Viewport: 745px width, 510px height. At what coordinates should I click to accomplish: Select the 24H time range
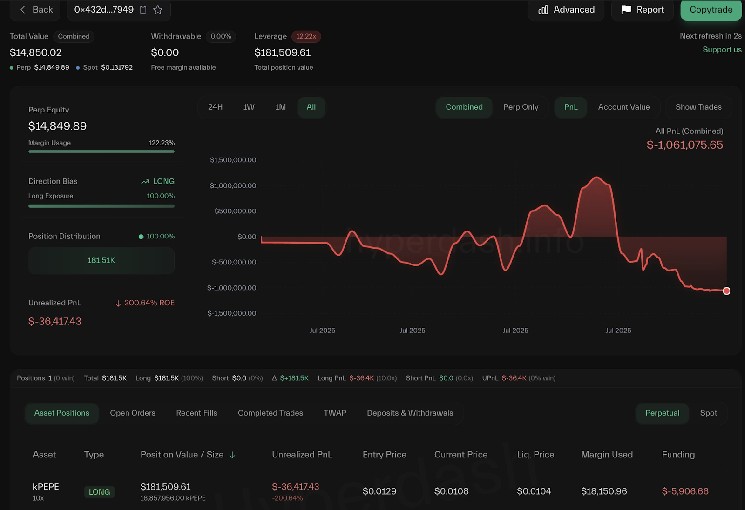point(215,107)
